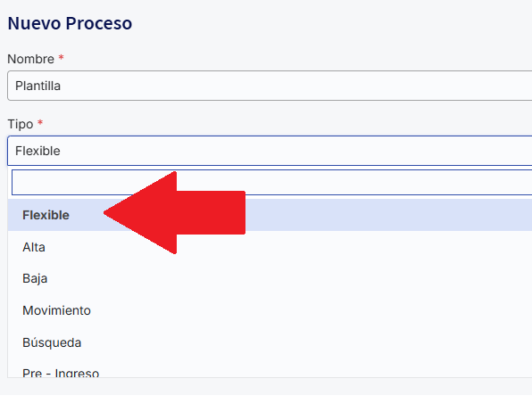Click the Nombre field containing Plantilla

270,86
